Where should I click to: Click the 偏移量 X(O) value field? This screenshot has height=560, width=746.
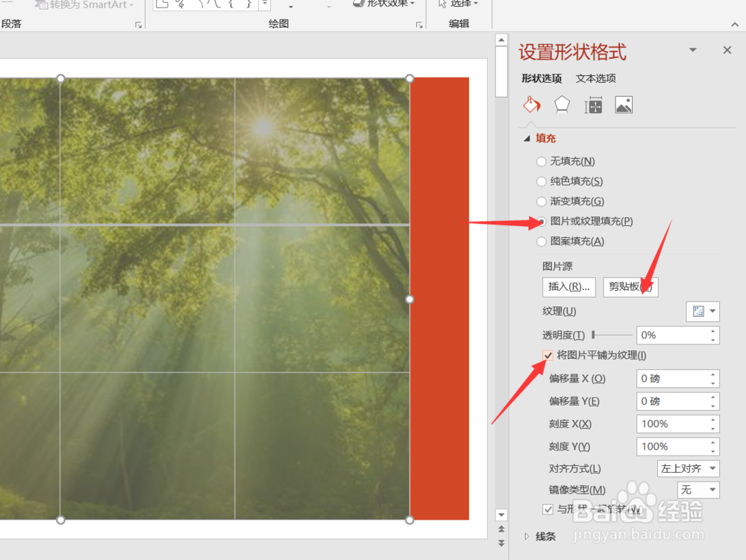(x=672, y=378)
